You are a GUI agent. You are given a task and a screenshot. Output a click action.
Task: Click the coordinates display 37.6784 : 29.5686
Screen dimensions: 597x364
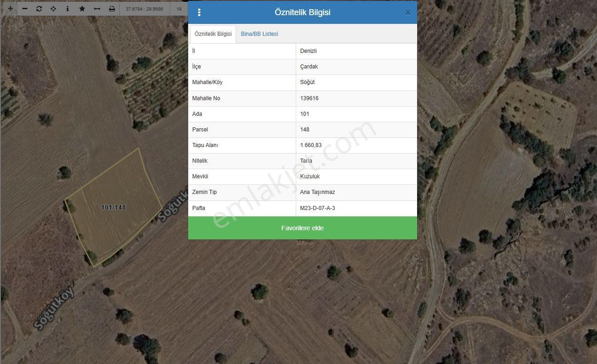144,9
